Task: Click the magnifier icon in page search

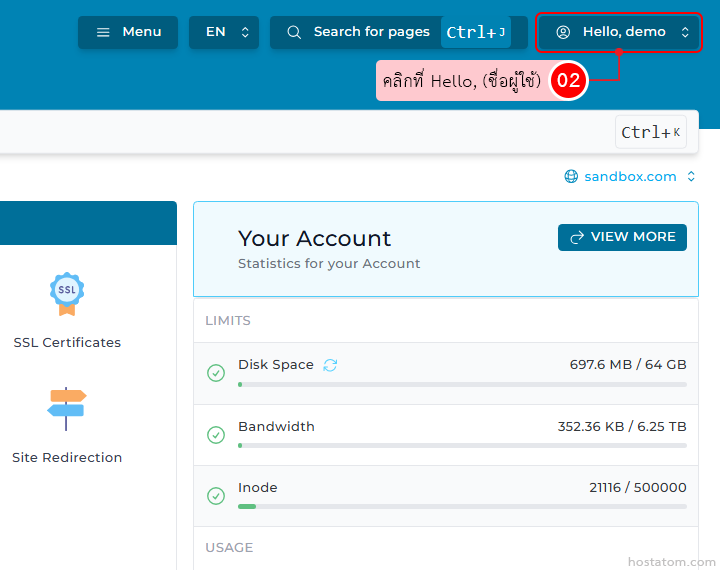Action: tap(294, 32)
